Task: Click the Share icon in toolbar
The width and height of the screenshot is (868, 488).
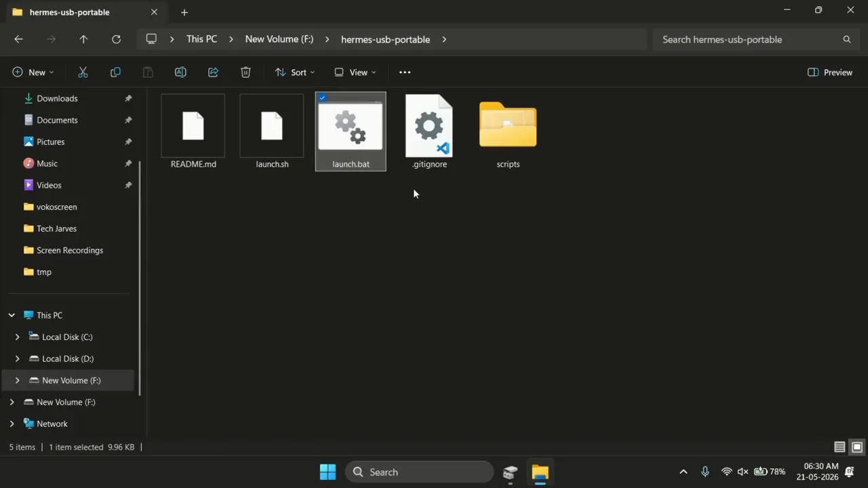Action: (x=213, y=73)
